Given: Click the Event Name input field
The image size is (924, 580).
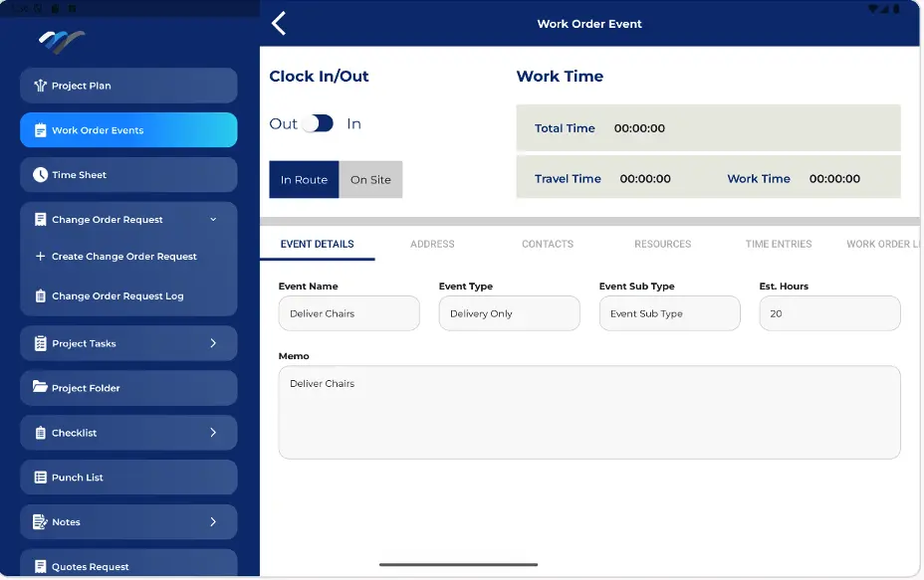Looking at the screenshot, I should click(x=348, y=313).
